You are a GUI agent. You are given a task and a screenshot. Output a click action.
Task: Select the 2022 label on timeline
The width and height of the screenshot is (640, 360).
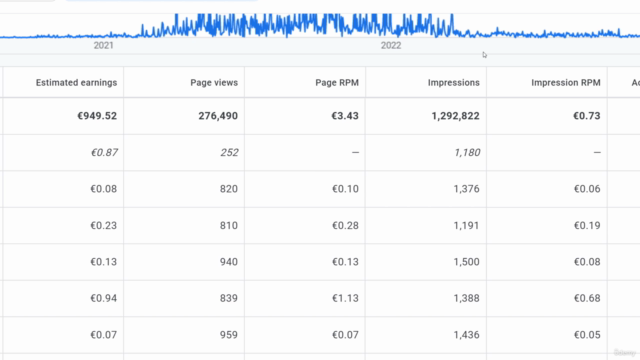tap(391, 45)
